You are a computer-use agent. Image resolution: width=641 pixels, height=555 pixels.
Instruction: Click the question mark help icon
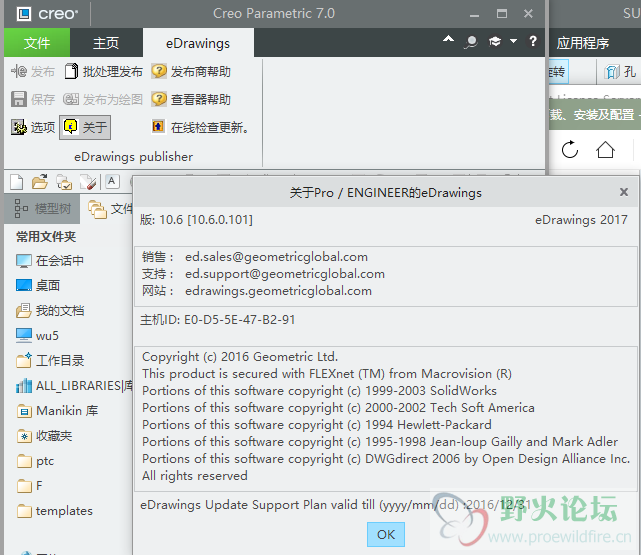(x=533, y=41)
